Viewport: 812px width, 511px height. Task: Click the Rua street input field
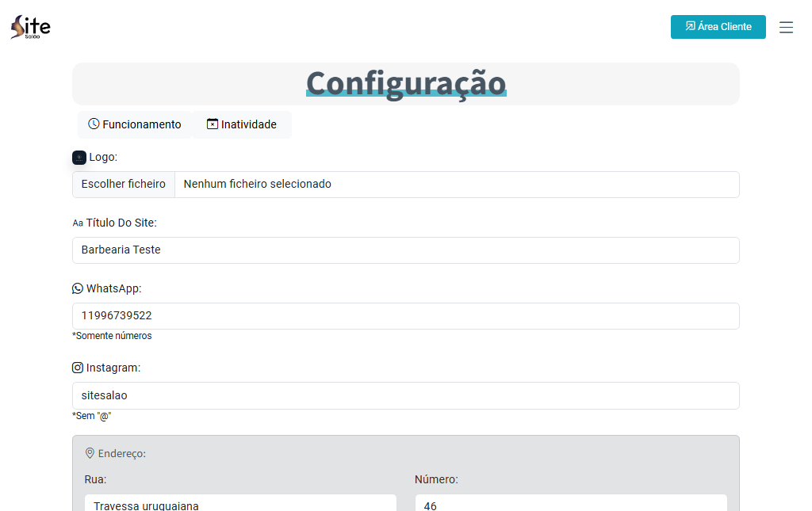[240, 504]
